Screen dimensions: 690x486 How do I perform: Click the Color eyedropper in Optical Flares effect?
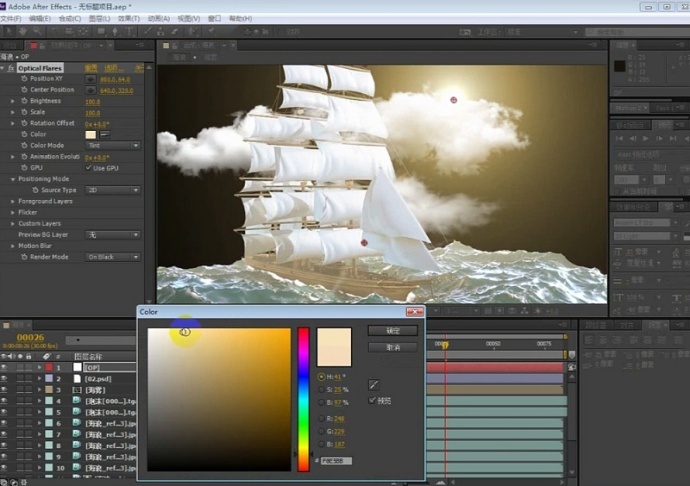pyautogui.click(x=105, y=134)
